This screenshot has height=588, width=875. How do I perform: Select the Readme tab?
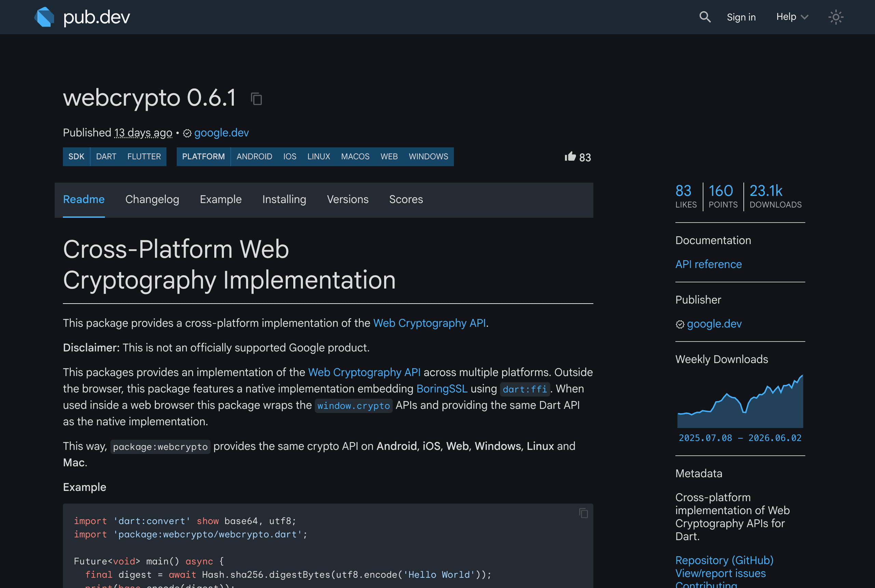pos(84,199)
